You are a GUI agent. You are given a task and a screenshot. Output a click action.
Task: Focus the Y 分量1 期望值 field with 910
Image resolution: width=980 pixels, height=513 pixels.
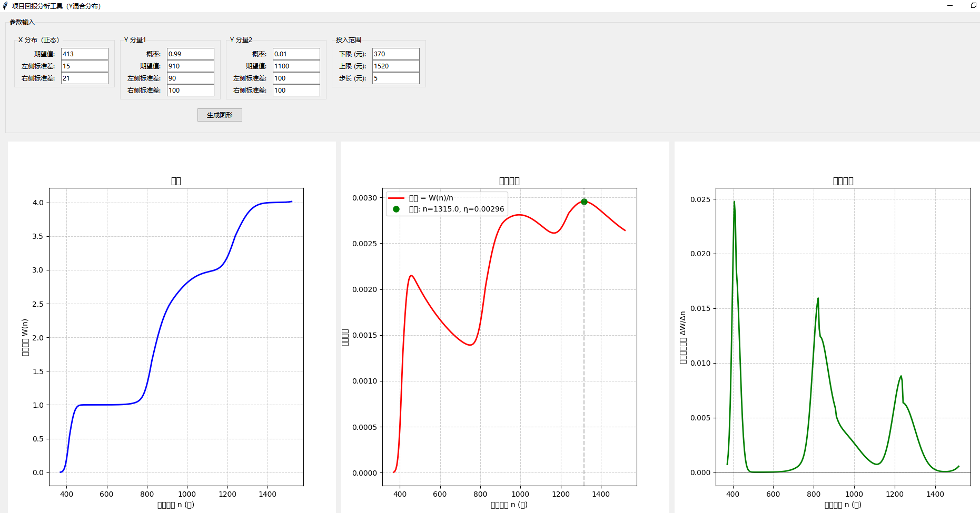click(x=190, y=66)
